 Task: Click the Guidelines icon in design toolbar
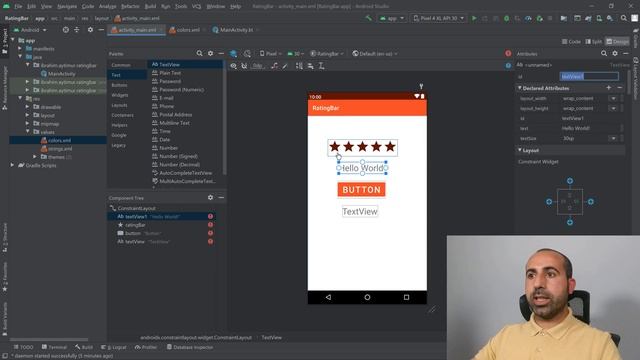[x=321, y=66]
